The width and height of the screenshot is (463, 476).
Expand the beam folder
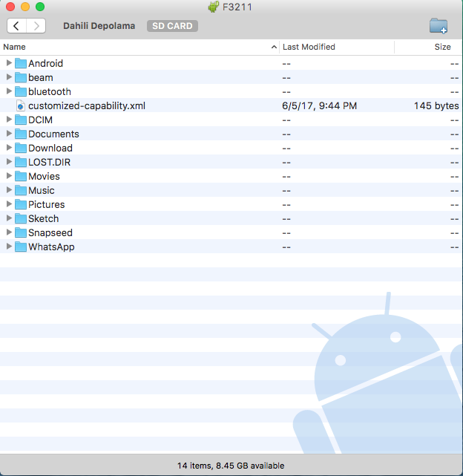[9, 77]
